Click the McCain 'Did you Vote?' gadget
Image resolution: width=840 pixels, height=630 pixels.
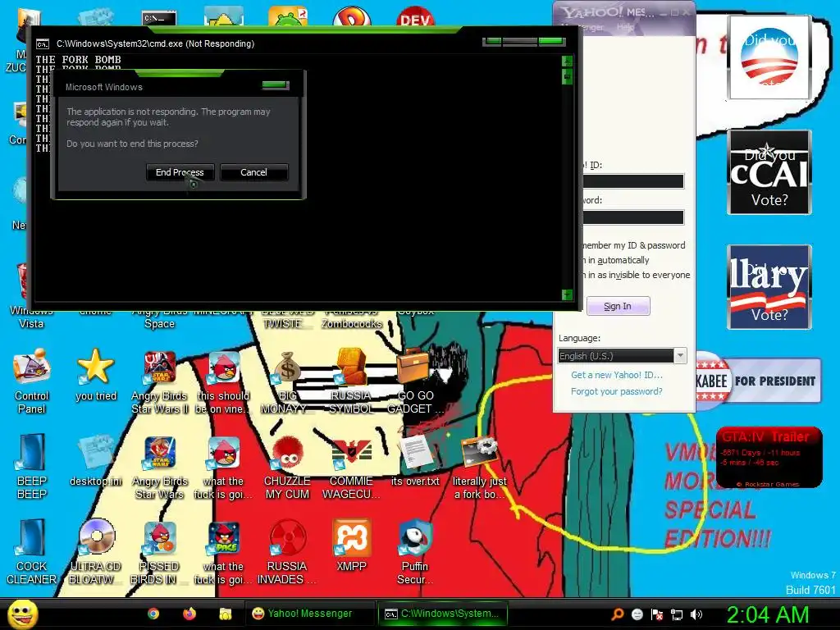(769, 172)
